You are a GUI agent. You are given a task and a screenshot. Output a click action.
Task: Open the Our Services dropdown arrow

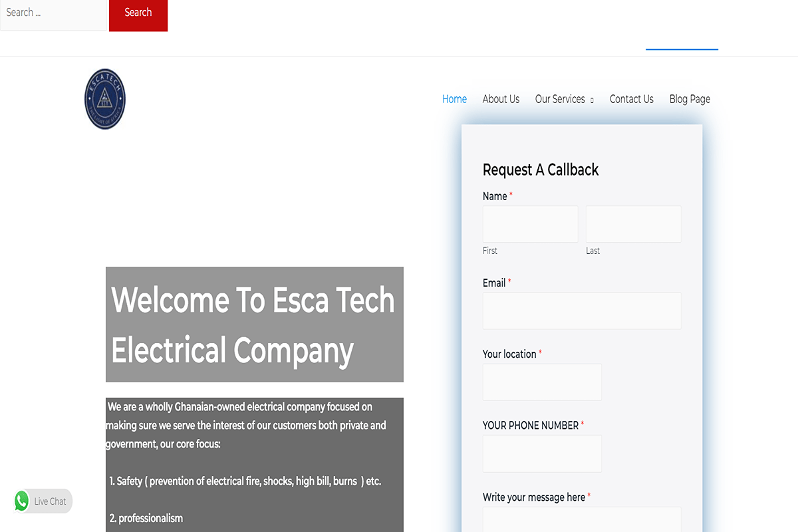pyautogui.click(x=593, y=99)
